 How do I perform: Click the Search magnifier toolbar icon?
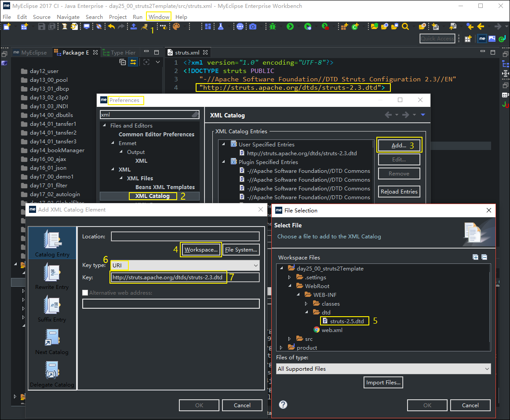(405, 27)
